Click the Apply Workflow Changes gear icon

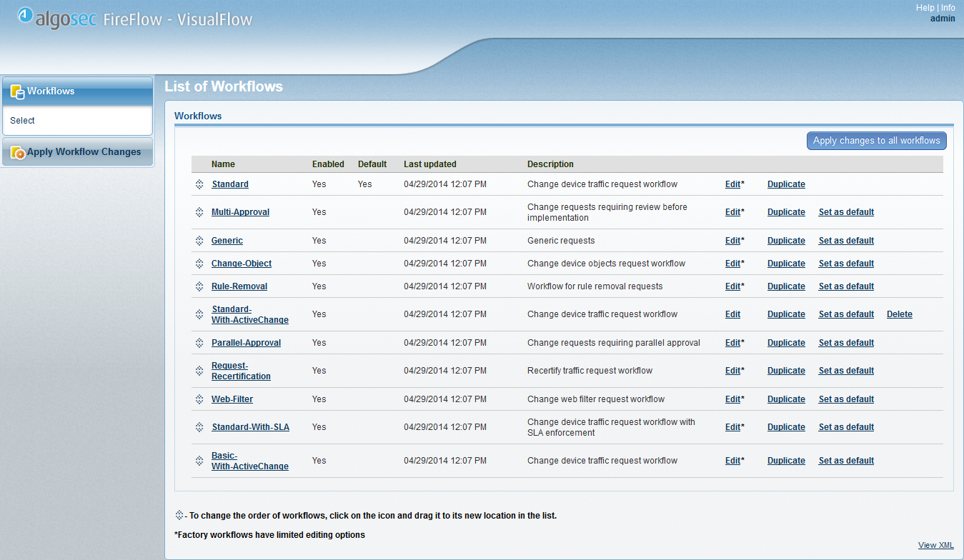click(x=18, y=151)
